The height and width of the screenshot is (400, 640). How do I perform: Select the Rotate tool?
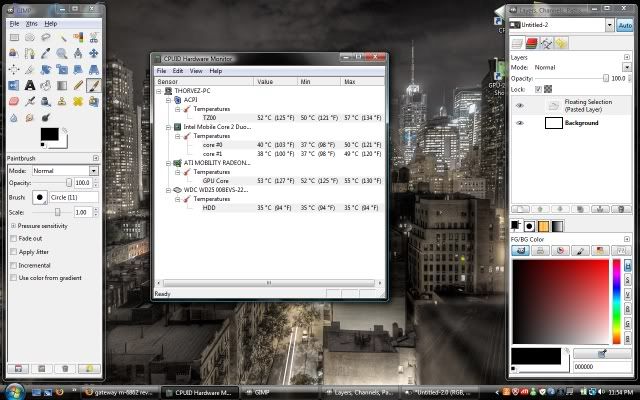click(46, 69)
